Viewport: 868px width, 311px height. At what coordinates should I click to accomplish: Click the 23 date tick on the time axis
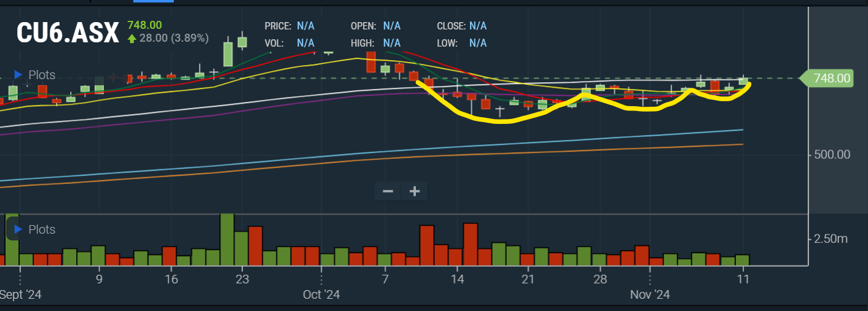[242, 279]
